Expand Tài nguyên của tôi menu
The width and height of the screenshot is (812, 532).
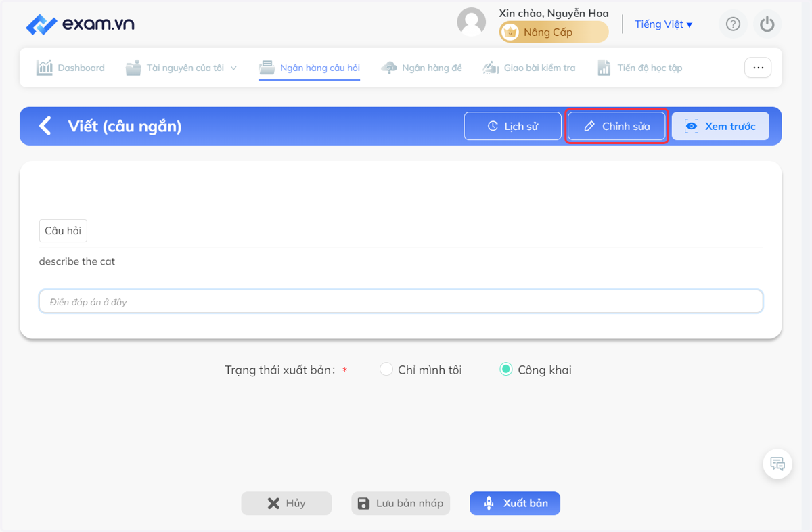click(181, 68)
